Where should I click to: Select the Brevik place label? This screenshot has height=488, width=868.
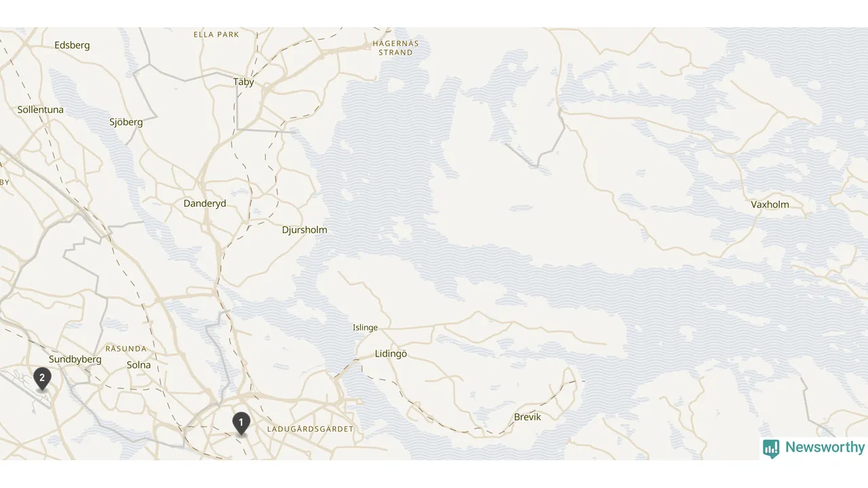(x=528, y=417)
